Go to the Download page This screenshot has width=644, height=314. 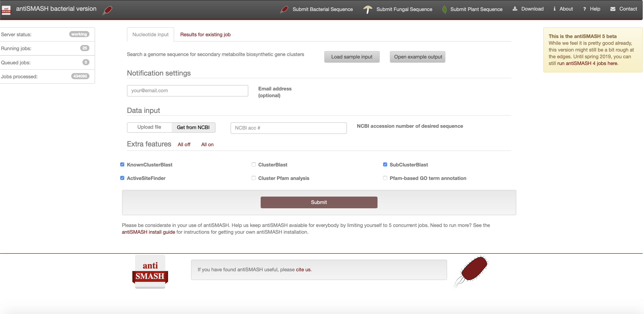(x=532, y=9)
